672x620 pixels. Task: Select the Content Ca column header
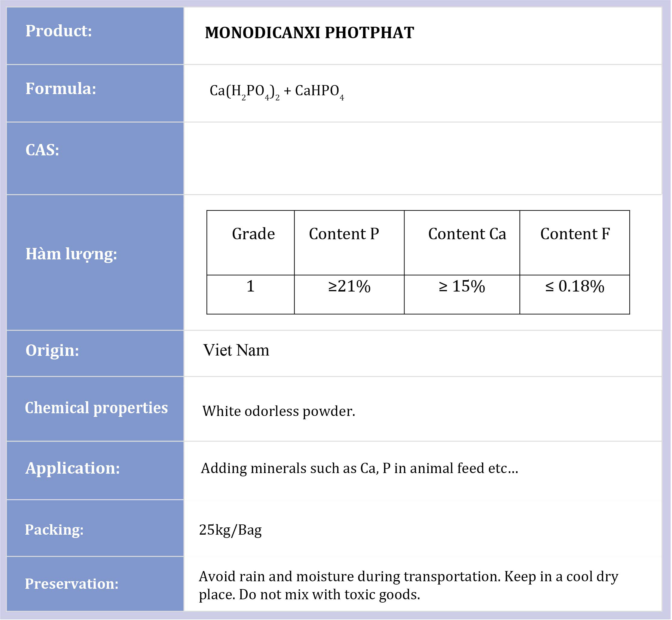[467, 234]
